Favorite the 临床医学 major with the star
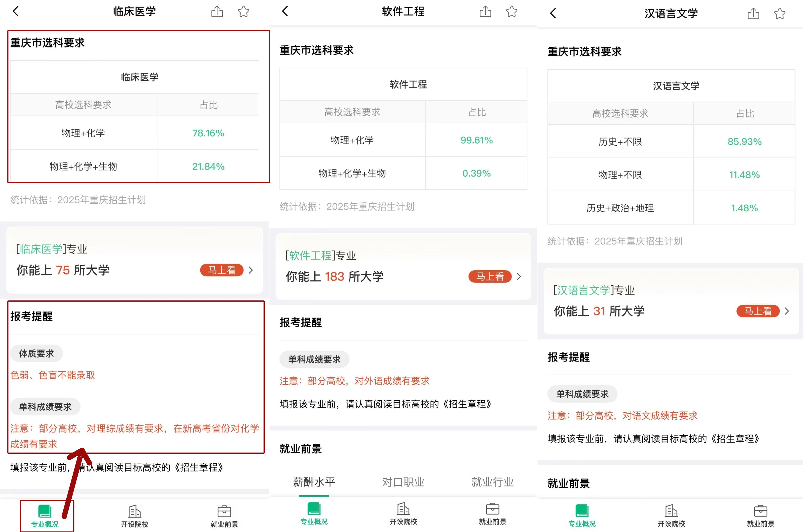This screenshot has width=803, height=532. pos(243,12)
